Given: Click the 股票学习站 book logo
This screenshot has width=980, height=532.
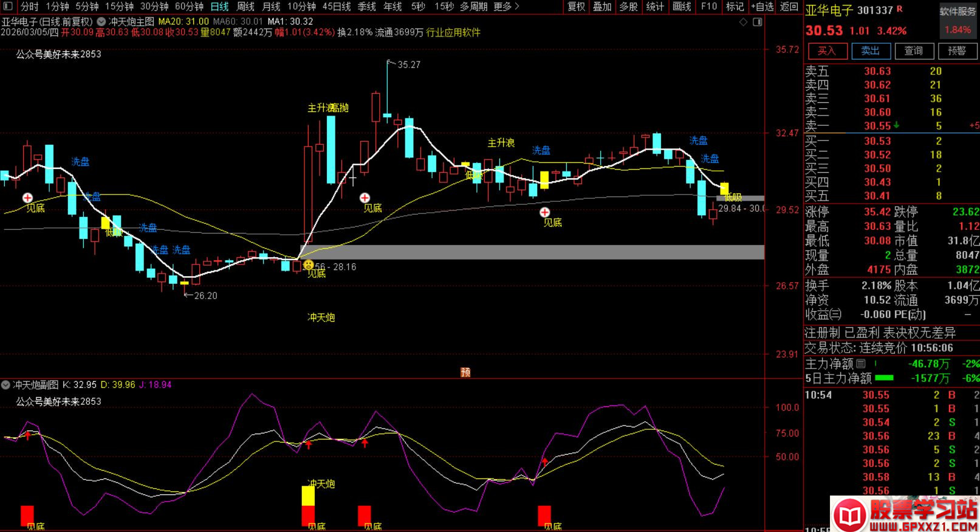Looking at the screenshot, I should pos(851,514).
